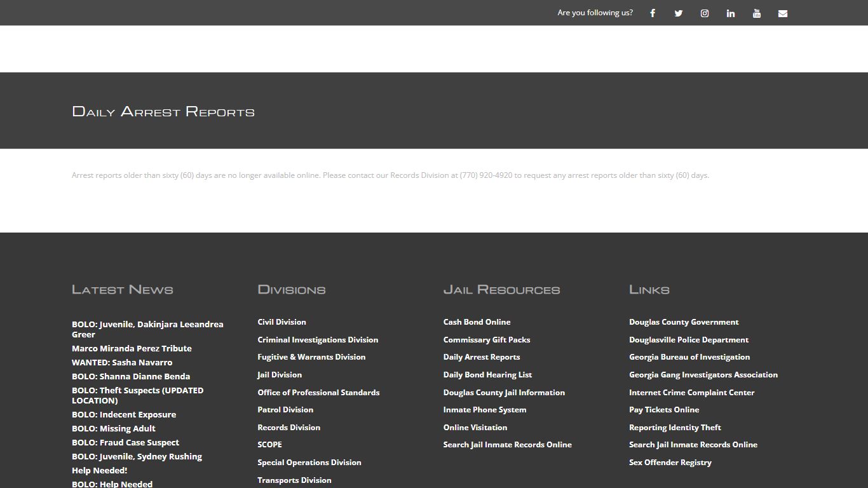Open Commissary Gift Packs link
The width and height of the screenshot is (868, 488).
click(x=487, y=340)
